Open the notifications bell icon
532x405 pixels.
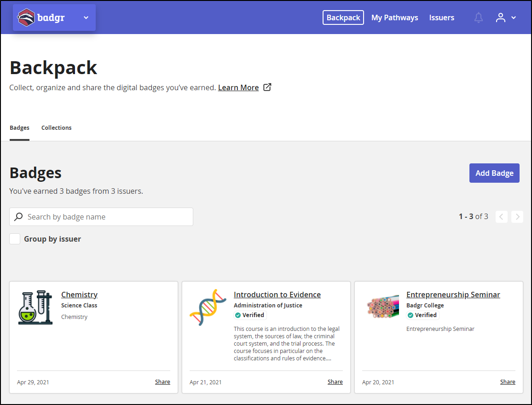pos(479,17)
